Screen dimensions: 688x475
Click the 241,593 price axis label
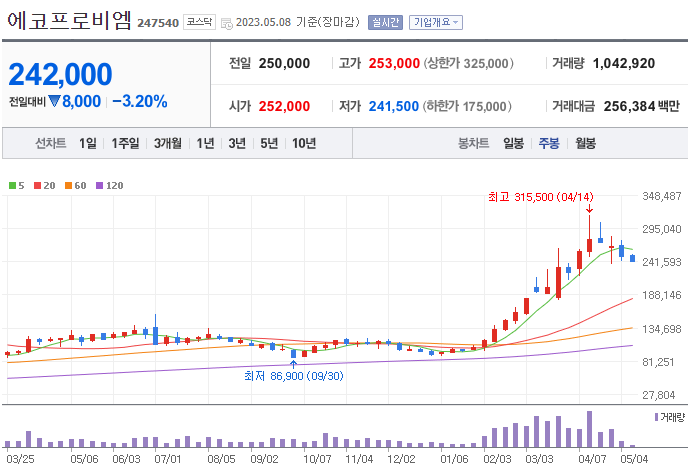click(662, 262)
